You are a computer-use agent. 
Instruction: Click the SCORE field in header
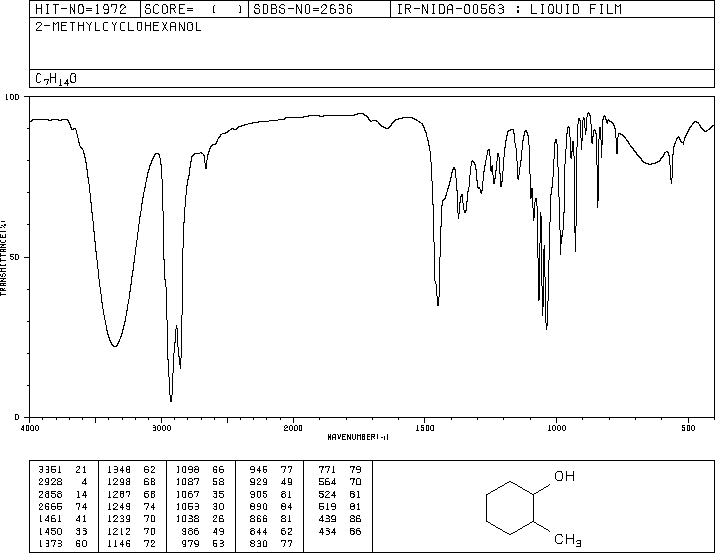point(193,9)
